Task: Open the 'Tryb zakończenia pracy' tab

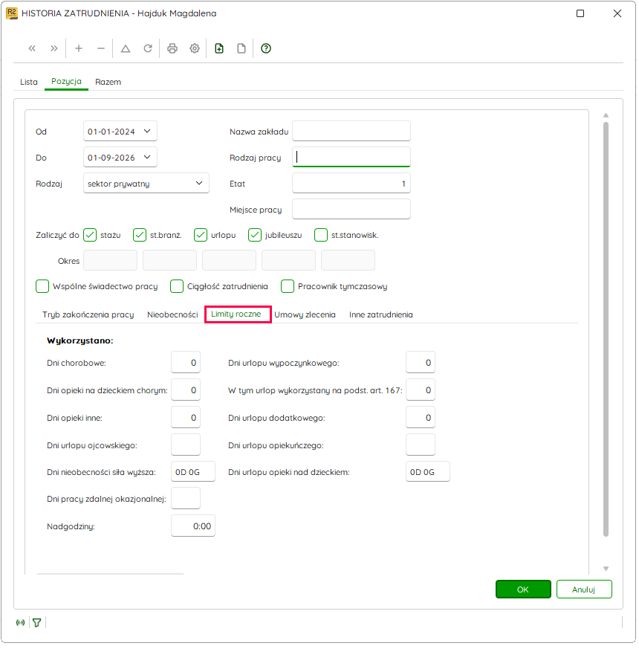Action: 88,314
